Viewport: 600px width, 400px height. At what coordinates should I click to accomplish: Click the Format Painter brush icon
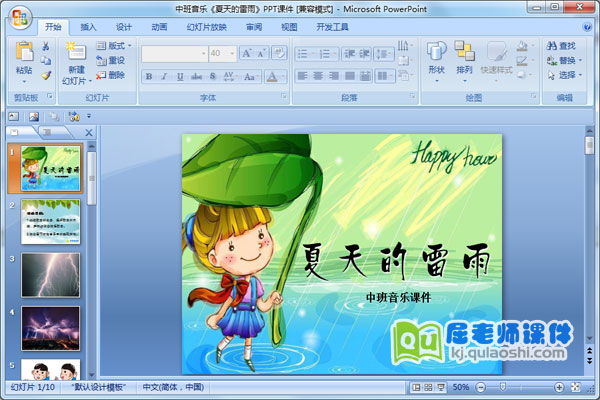[x=46, y=75]
